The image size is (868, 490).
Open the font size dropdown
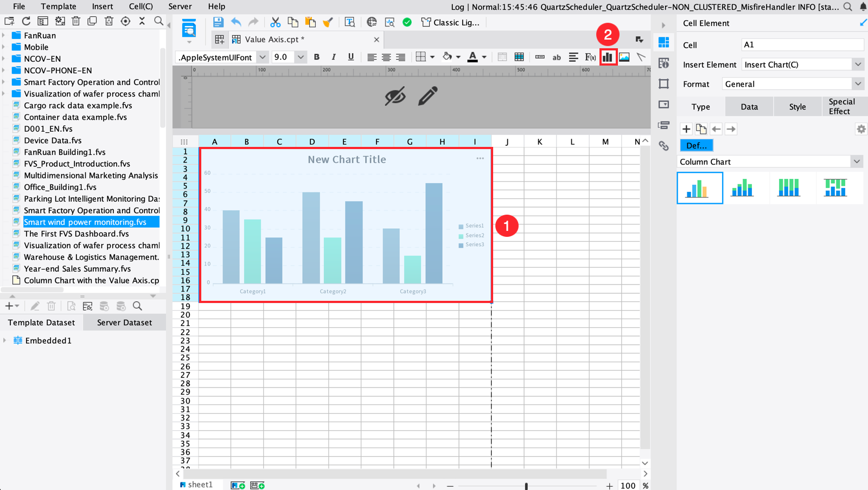click(x=301, y=57)
